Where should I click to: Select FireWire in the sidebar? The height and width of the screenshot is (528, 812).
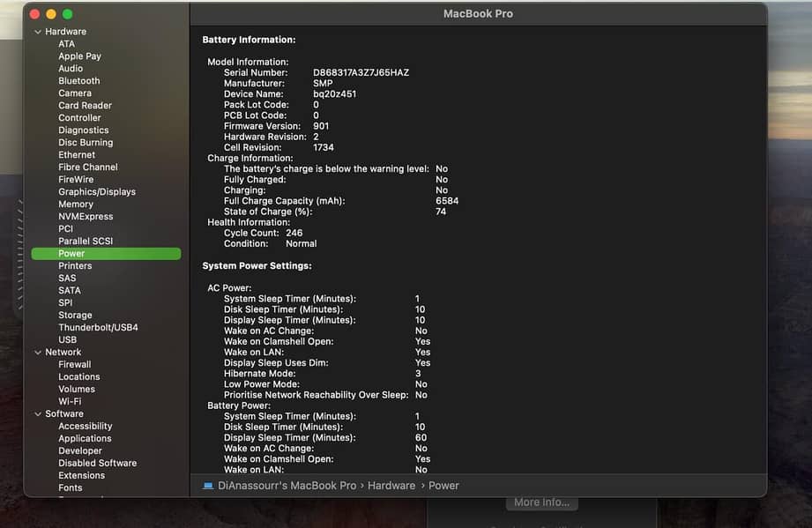(x=76, y=180)
